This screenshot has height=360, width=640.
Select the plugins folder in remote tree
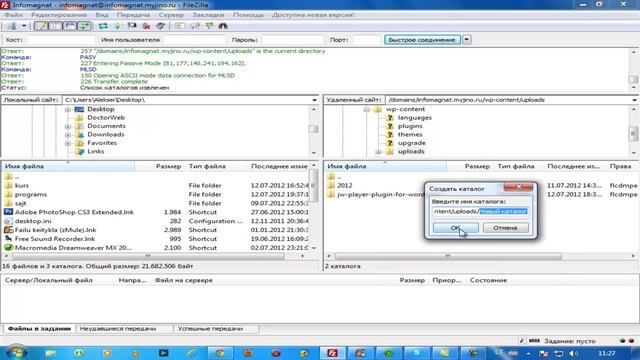pyautogui.click(x=410, y=126)
